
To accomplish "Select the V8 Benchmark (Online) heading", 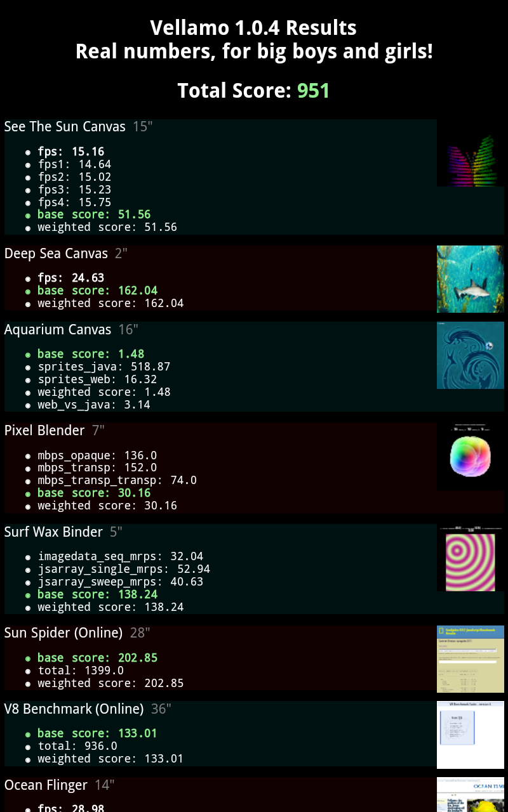I will (74, 709).
